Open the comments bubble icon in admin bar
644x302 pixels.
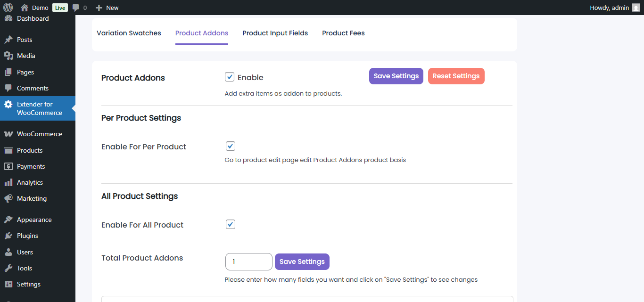coord(76,8)
